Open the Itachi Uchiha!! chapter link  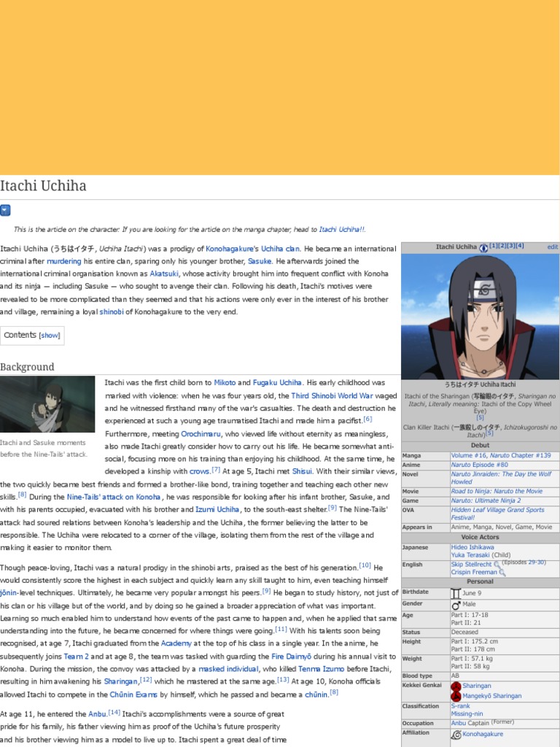[342, 229]
